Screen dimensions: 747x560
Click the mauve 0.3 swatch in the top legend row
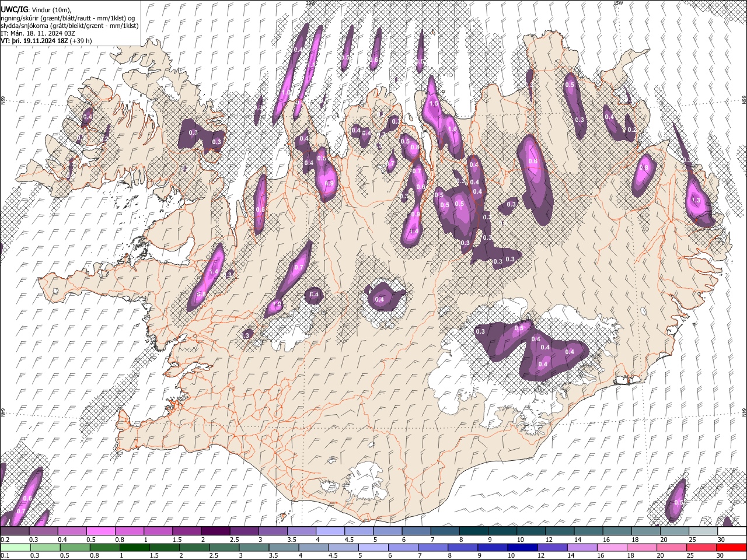[x=43, y=531]
